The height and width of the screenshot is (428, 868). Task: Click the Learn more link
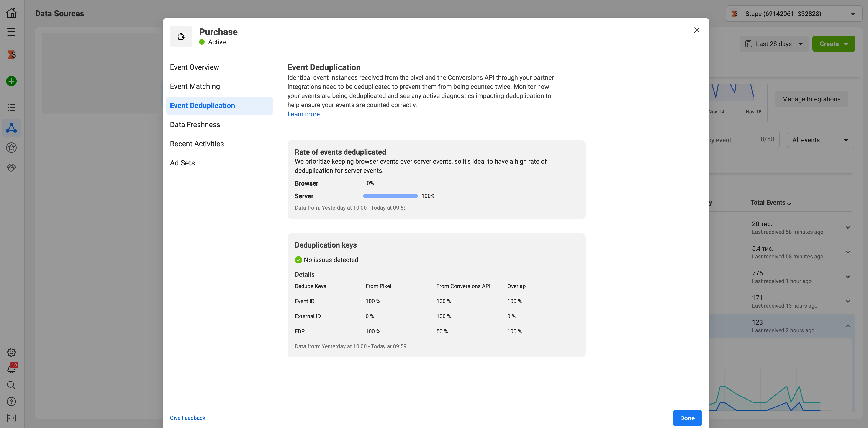pos(303,114)
